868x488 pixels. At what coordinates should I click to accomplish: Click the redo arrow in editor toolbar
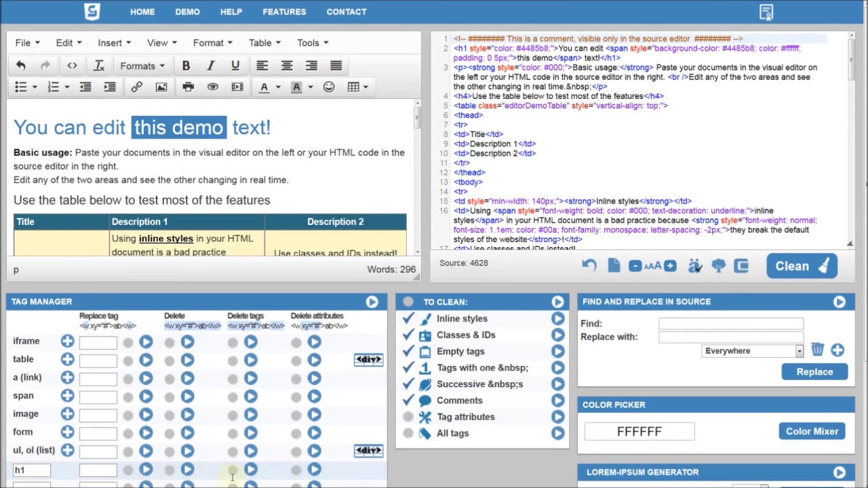(45, 66)
